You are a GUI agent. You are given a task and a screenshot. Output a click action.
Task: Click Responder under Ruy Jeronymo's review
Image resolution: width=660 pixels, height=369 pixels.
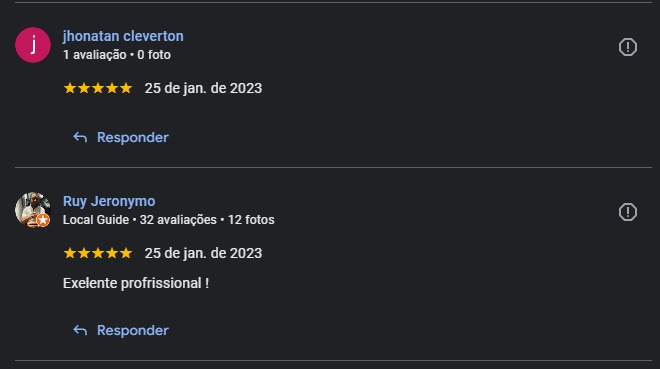(133, 331)
